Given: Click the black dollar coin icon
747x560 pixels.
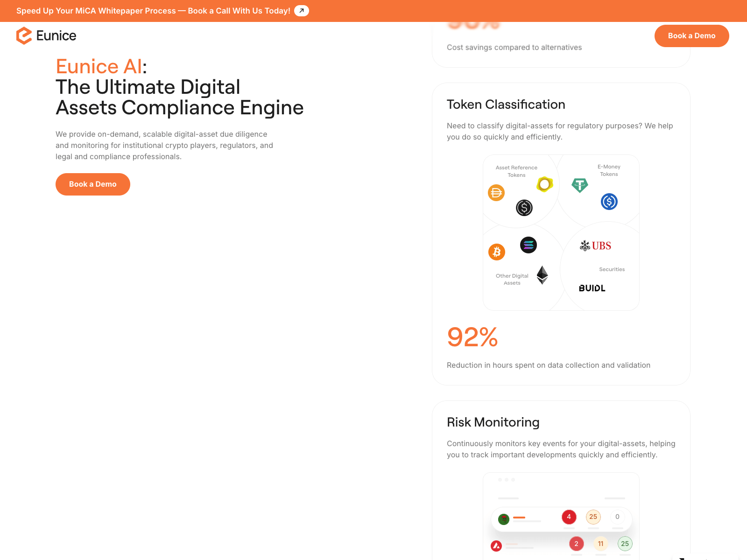Looking at the screenshot, I should [524, 208].
